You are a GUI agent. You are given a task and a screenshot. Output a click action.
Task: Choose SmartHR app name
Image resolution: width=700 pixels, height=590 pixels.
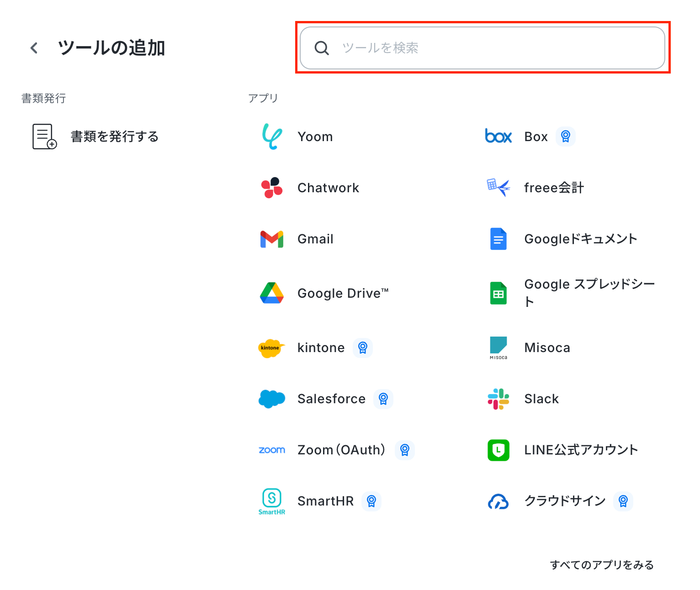pyautogui.click(x=326, y=501)
